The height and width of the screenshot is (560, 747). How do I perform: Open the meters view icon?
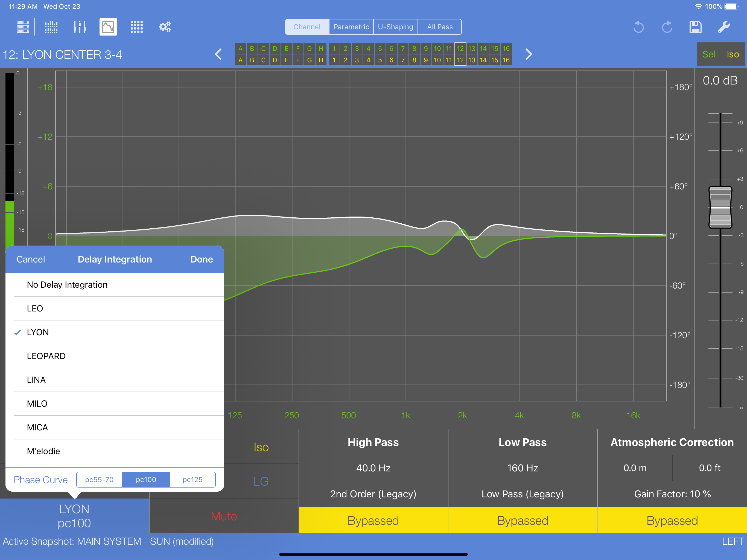pyautogui.click(x=51, y=27)
